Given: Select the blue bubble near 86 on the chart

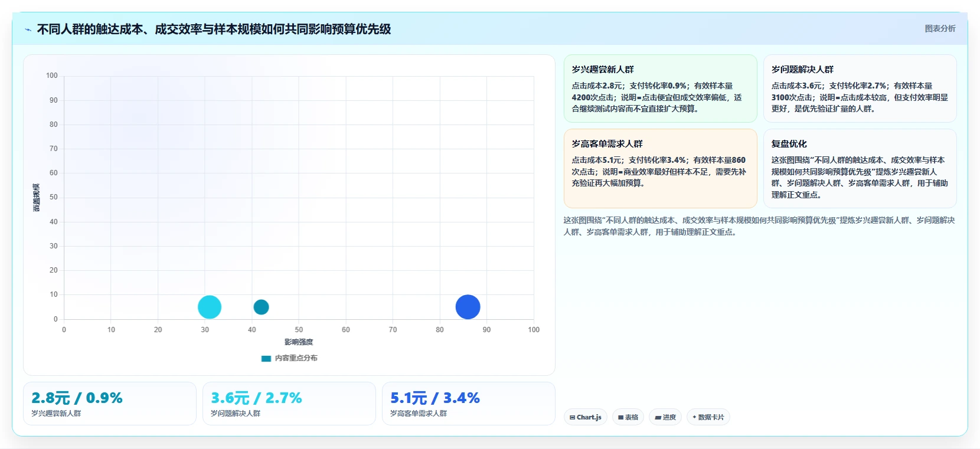Looking at the screenshot, I should (x=468, y=307).
